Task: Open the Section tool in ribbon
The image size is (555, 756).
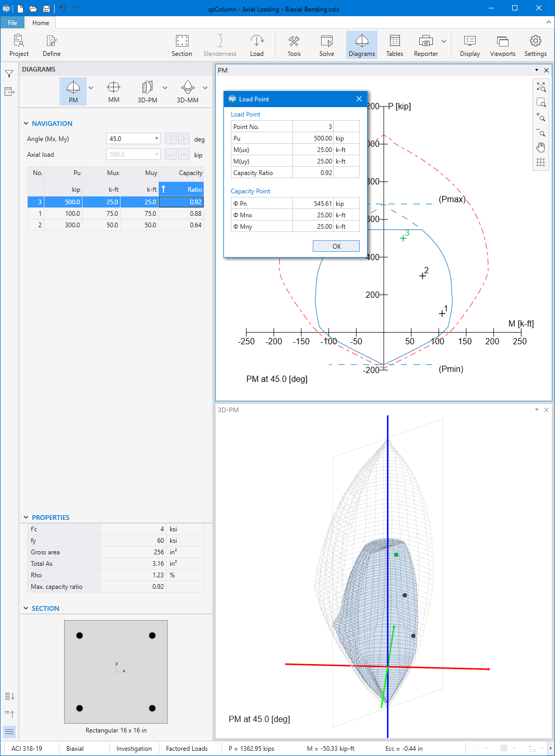Action: [182, 45]
